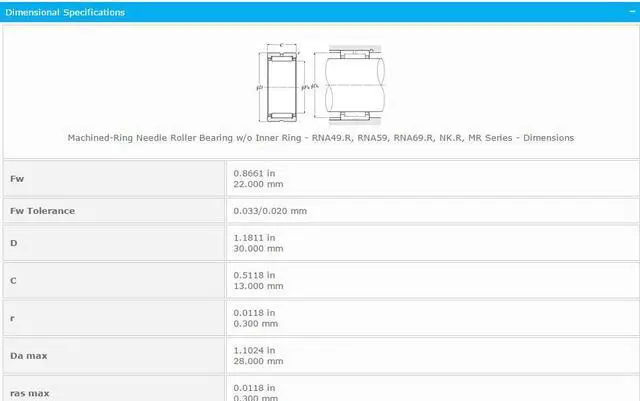Screen dimensions: 640x401
Task: Collapse the Dimensional Specifications panel with minus icon
Action: [632, 11]
